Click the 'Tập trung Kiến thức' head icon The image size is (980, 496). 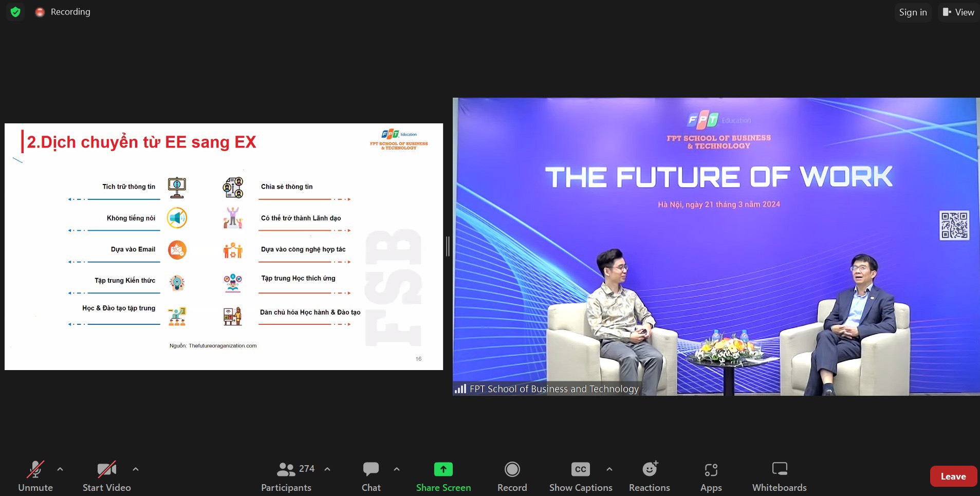coord(177,283)
